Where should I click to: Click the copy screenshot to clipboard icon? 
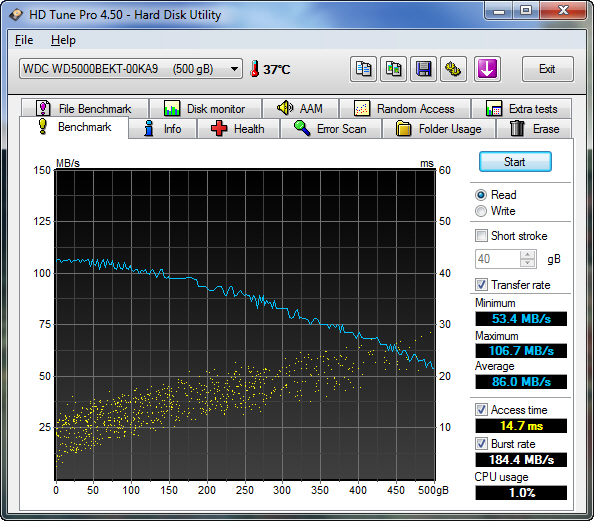[393, 69]
